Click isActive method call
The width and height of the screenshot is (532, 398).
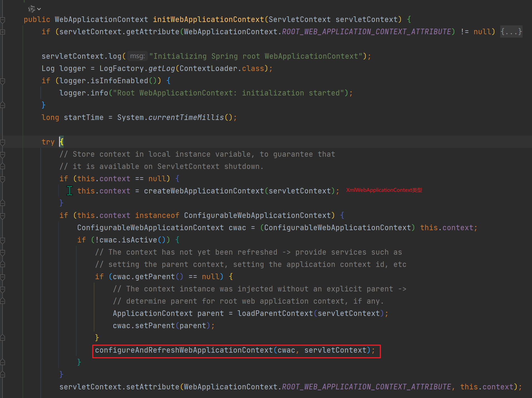click(x=139, y=240)
